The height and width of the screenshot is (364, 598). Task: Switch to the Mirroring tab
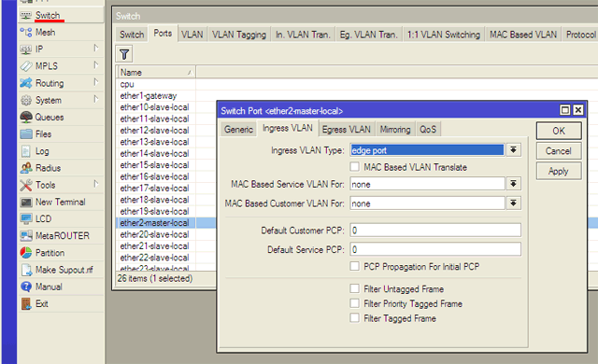tap(395, 130)
